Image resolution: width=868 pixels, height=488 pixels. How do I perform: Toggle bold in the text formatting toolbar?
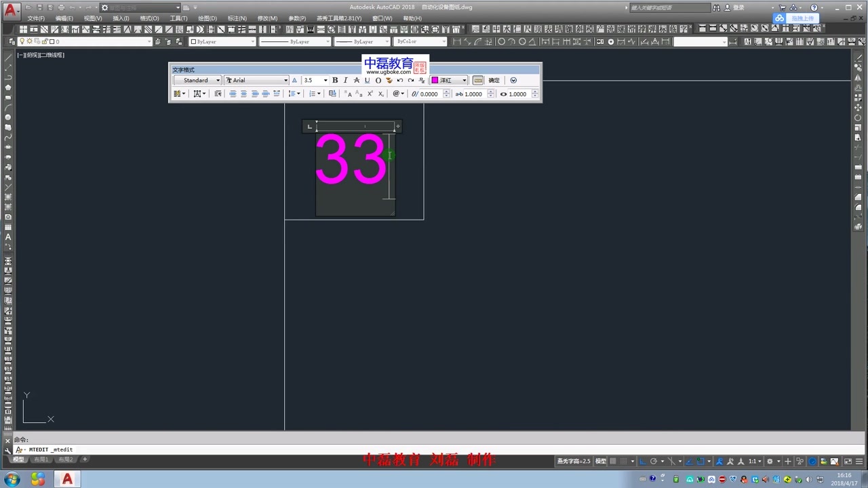(335, 80)
